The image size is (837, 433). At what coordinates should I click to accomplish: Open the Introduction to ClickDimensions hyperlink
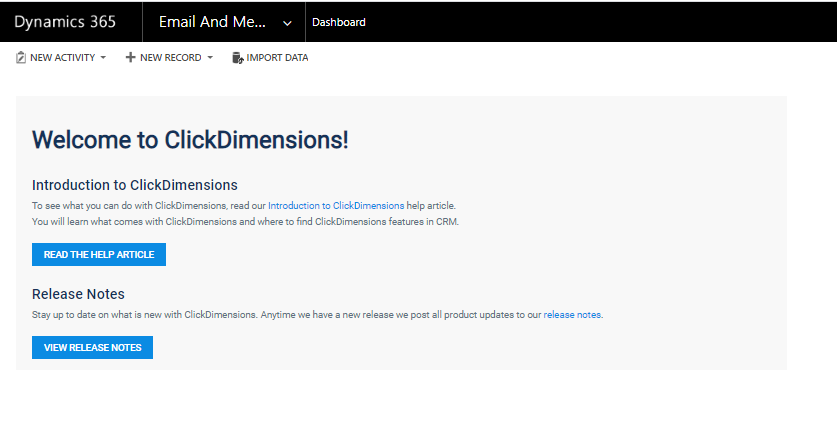(x=336, y=206)
